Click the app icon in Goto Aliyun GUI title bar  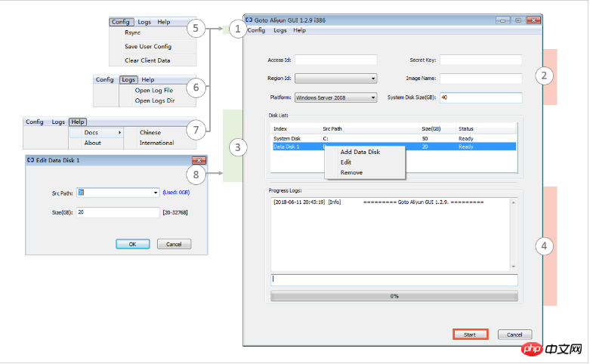pos(249,20)
